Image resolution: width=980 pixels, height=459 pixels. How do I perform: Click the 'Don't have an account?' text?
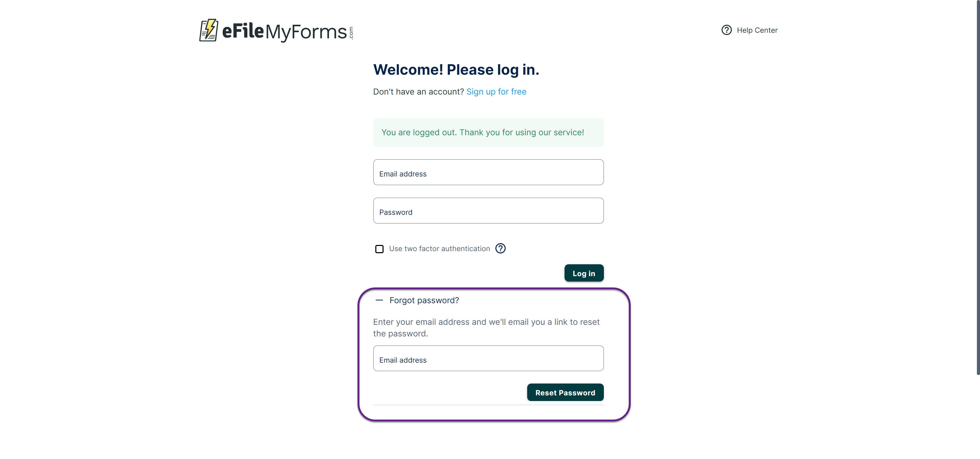[418, 92]
